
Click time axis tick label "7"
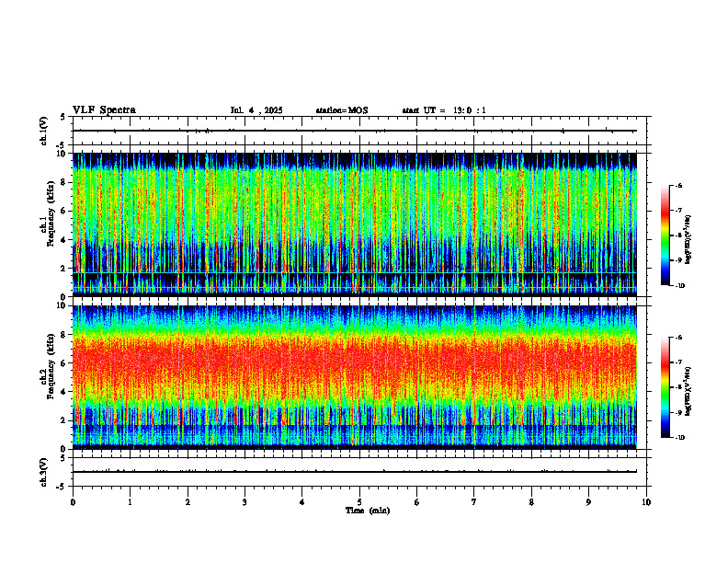pos(474,502)
